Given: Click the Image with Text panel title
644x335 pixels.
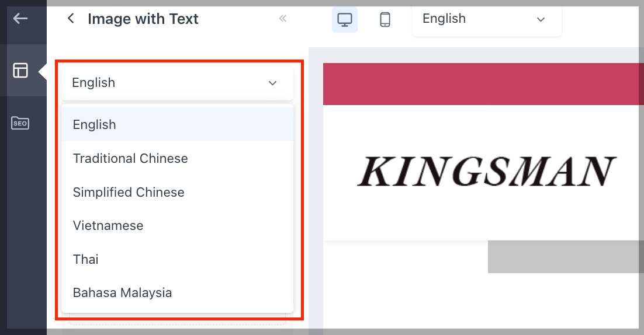Looking at the screenshot, I should point(143,19).
